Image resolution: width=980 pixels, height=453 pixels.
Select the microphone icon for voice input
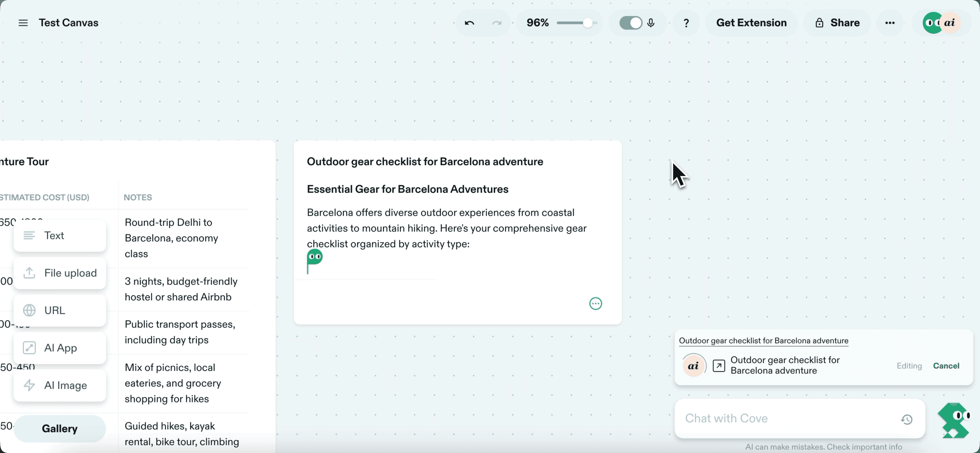point(651,22)
